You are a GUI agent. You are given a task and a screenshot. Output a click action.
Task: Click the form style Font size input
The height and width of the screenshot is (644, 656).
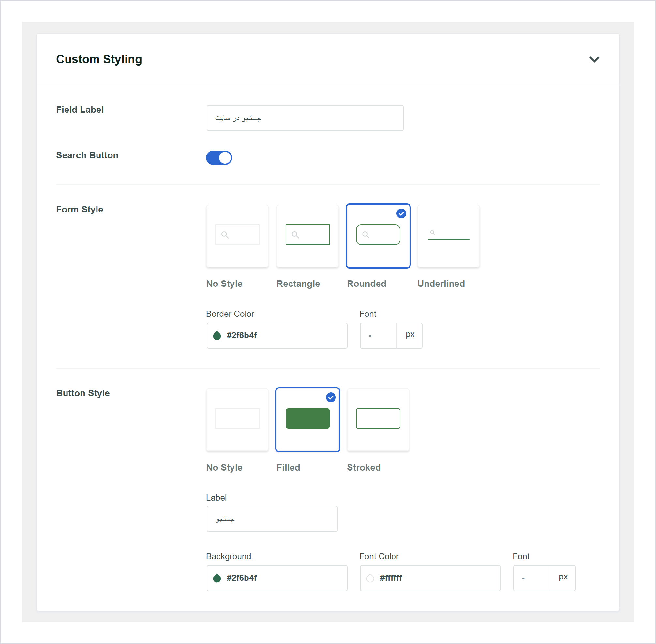coord(378,336)
